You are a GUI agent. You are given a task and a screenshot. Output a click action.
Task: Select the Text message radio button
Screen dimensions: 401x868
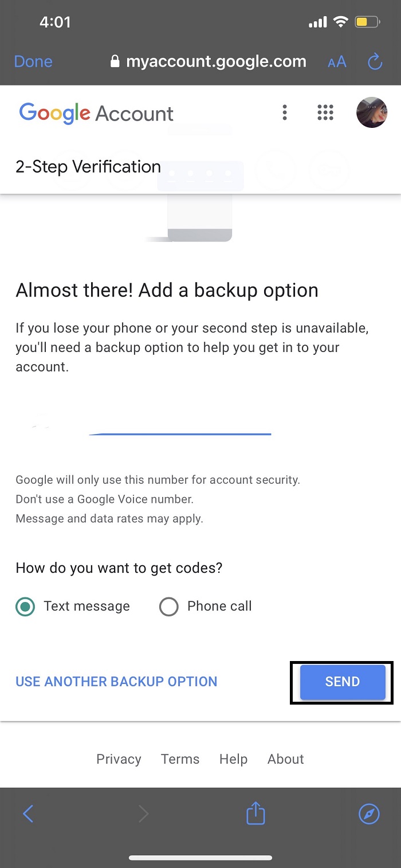[25, 607]
